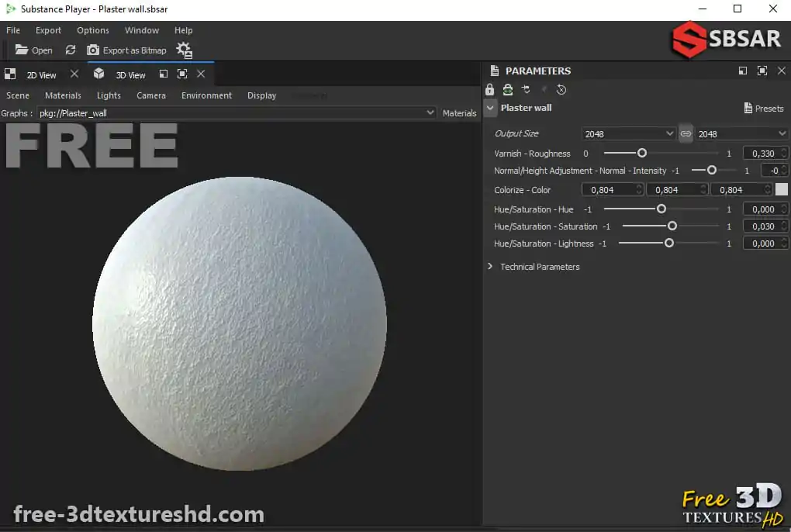Open the export settings gear icon
The height and width of the screenshot is (532, 791).
(184, 50)
